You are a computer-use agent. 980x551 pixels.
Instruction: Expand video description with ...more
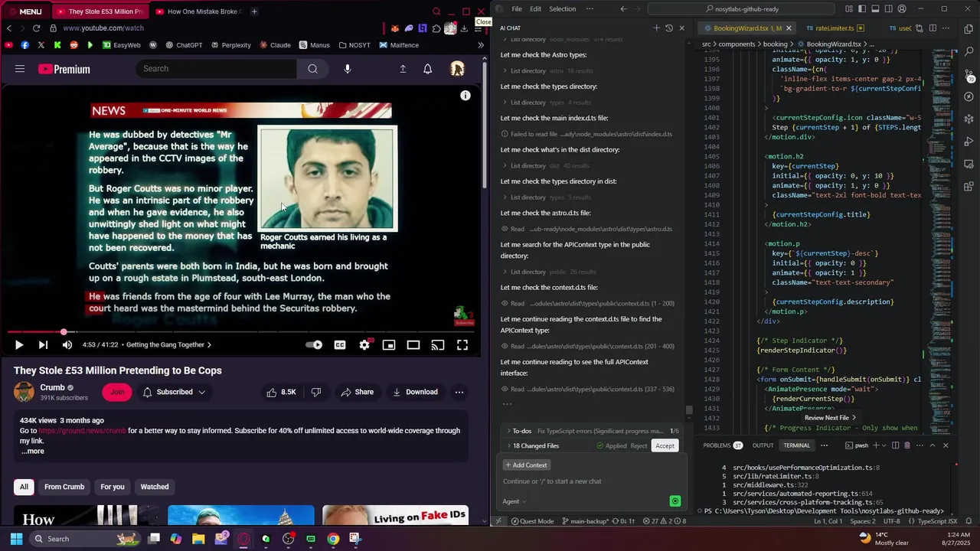[x=32, y=452]
